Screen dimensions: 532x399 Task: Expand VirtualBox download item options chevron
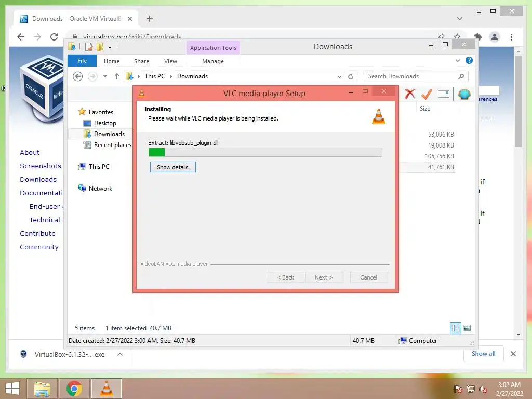point(120,354)
